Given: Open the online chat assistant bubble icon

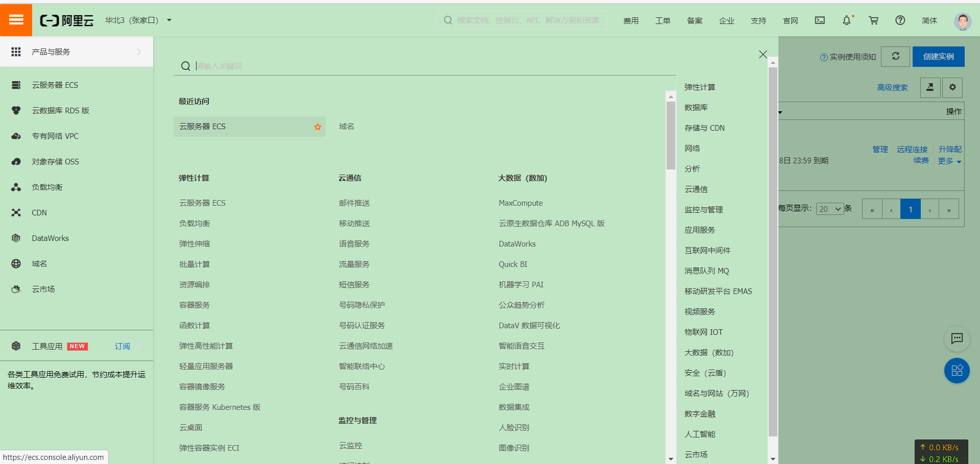Looking at the screenshot, I should (957, 338).
